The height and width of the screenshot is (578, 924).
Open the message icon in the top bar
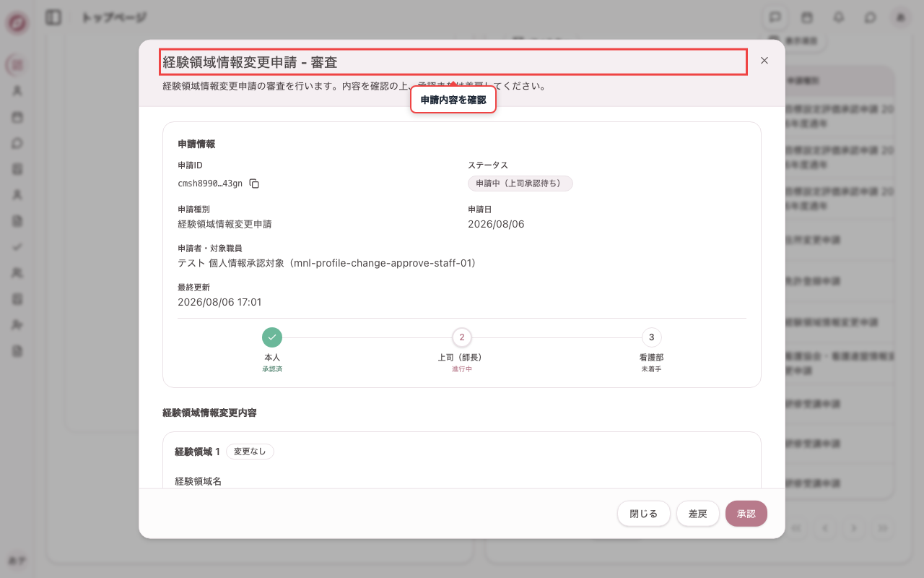coord(775,17)
